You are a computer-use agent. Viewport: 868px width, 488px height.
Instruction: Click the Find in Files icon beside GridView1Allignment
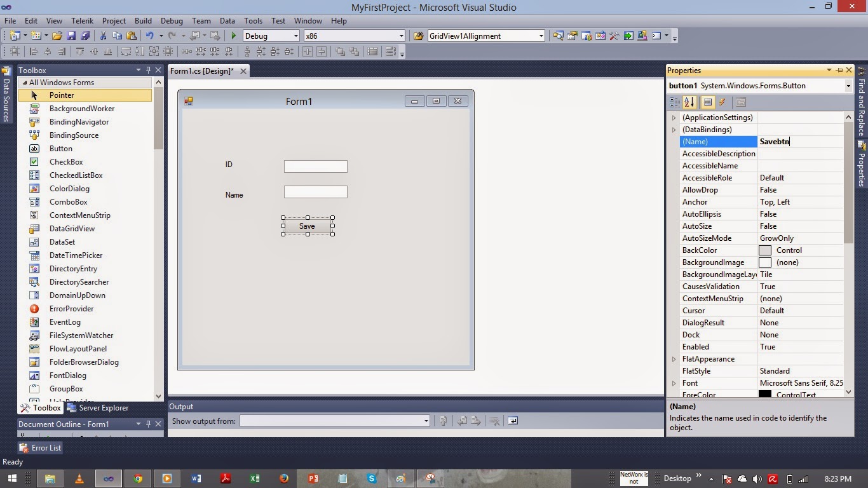[419, 36]
